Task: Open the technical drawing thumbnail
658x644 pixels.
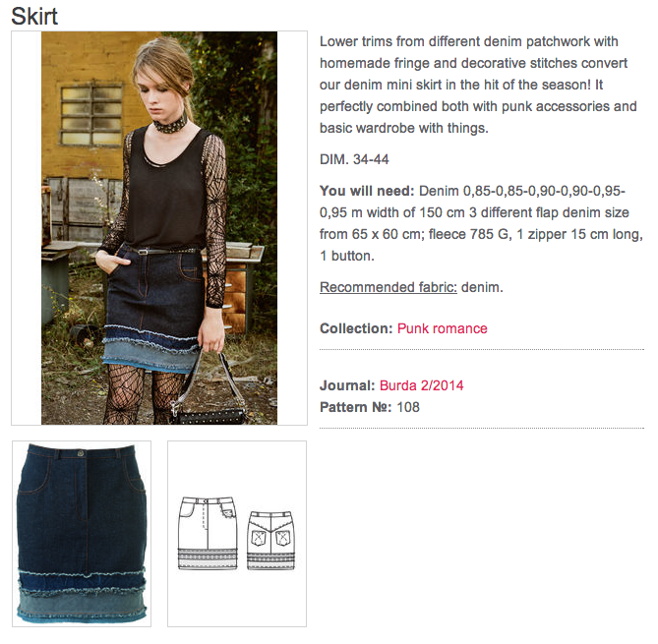Action: pyautogui.click(x=237, y=534)
